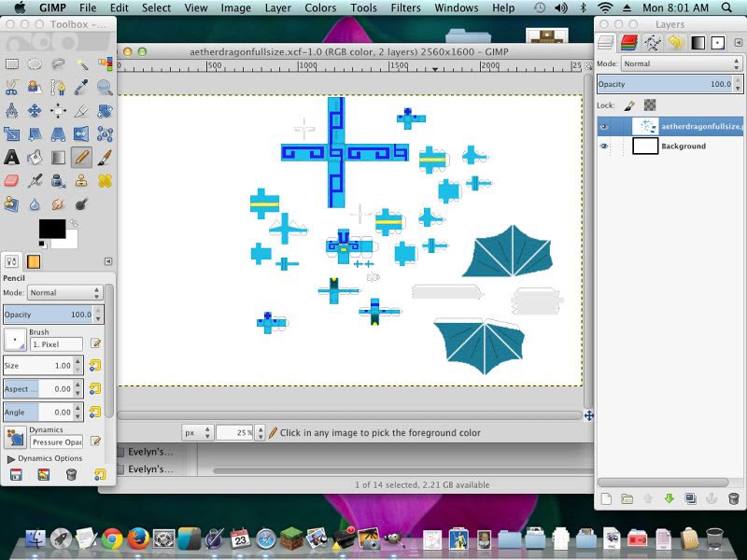Select the Paintbrush tool
This screenshot has width=747, height=560.
[105, 158]
